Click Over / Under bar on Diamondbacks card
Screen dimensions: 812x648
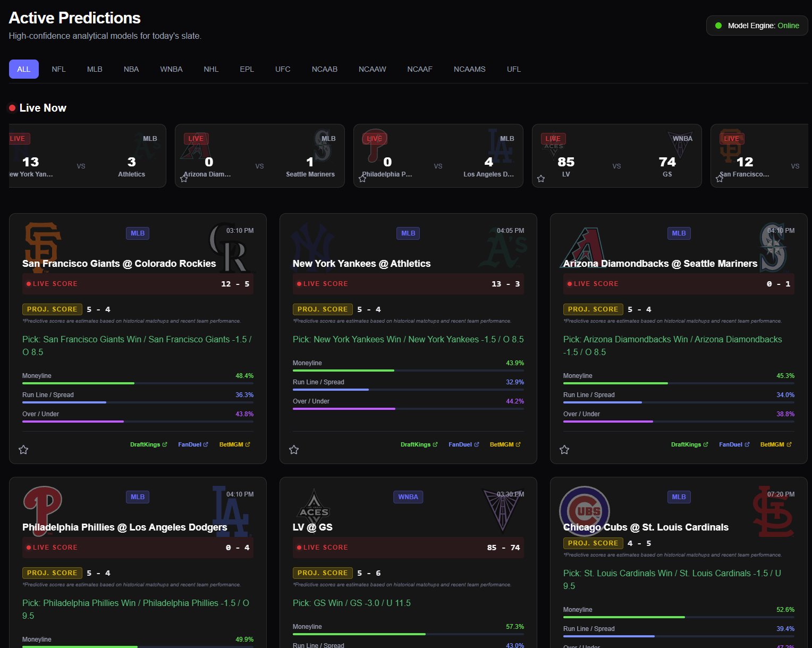click(679, 422)
